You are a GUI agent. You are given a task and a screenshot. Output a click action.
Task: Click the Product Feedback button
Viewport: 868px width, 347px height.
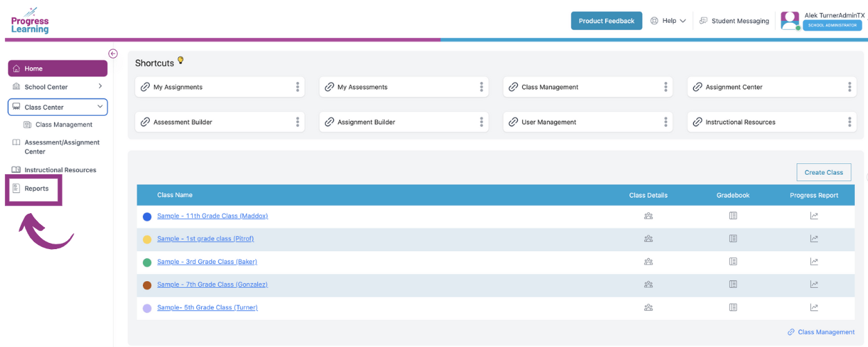607,21
